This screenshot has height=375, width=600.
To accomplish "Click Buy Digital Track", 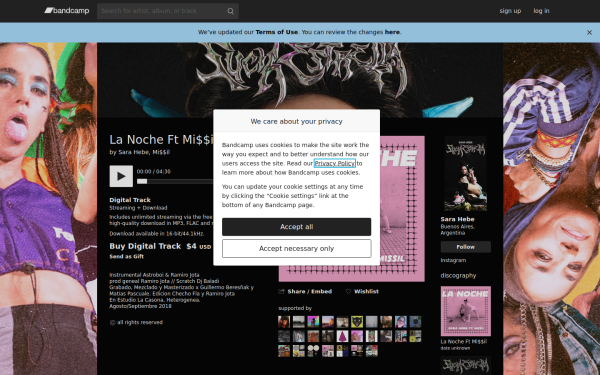I will coord(145,246).
